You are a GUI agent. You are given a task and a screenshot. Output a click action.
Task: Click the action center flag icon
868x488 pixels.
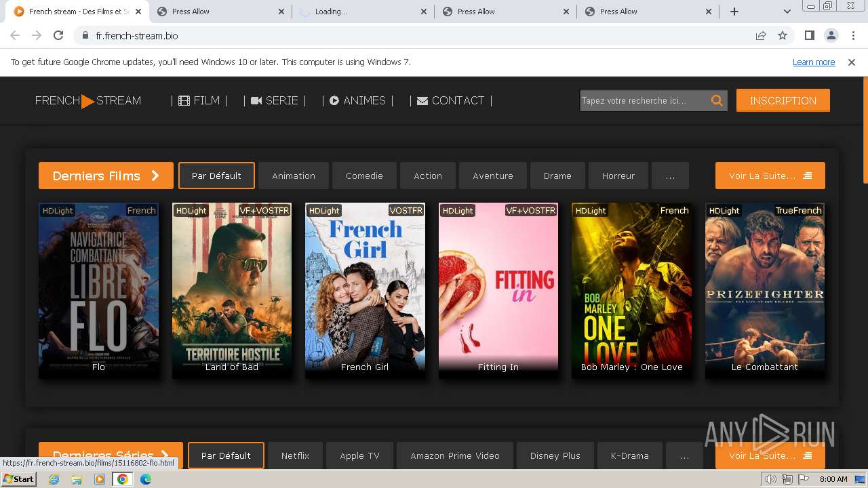[x=804, y=479]
